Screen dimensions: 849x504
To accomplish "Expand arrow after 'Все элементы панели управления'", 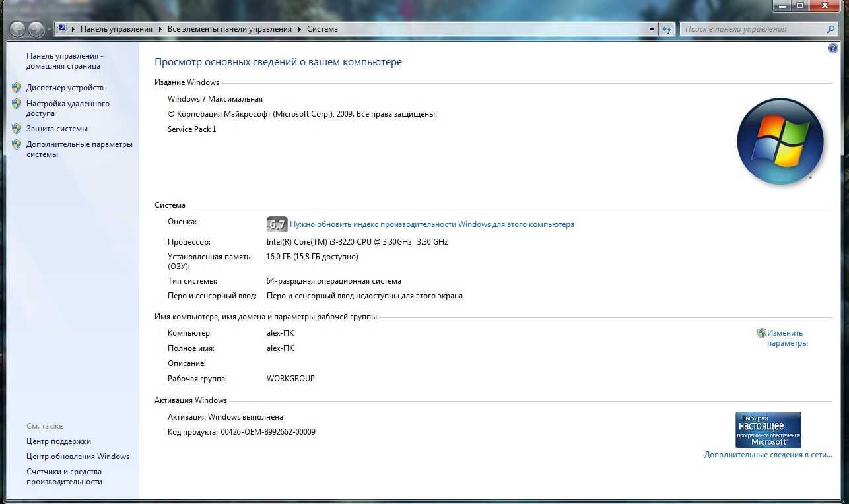I will (300, 29).
